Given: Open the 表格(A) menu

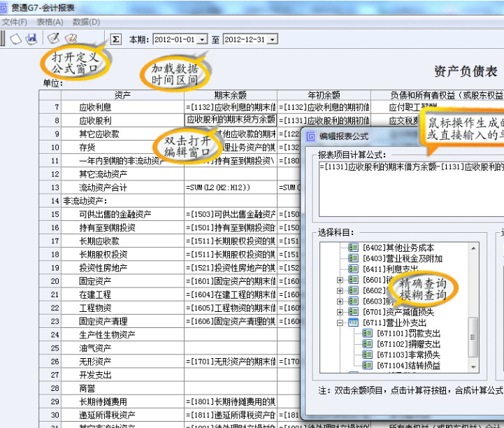Looking at the screenshot, I should tap(50, 22).
